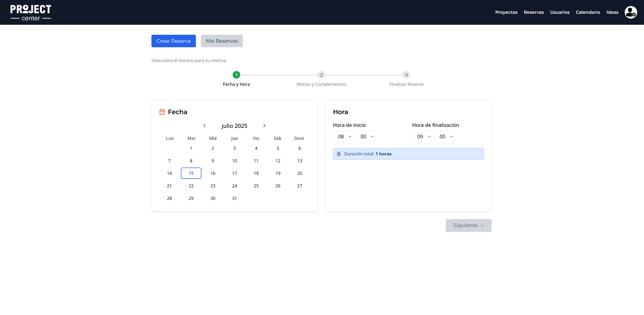Select Monday July 14
Viewport: 644px width, 315px height.
point(169,173)
